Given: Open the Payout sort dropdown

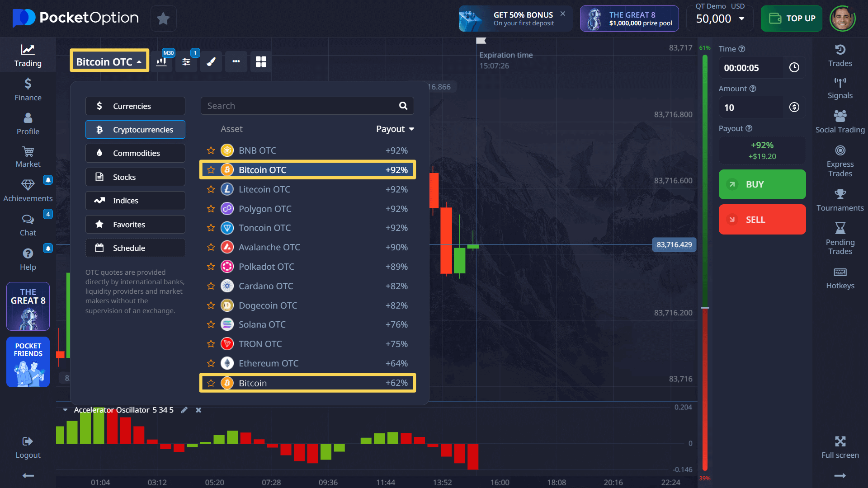Looking at the screenshot, I should tap(395, 129).
